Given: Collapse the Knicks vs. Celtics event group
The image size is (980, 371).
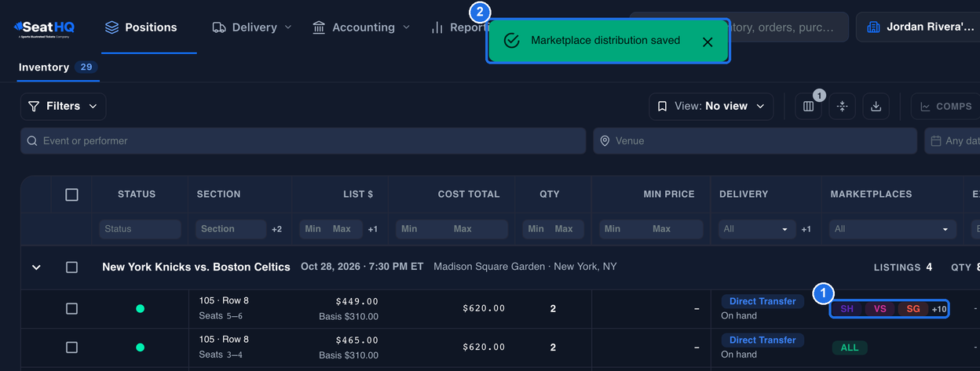Looking at the screenshot, I should (36, 267).
